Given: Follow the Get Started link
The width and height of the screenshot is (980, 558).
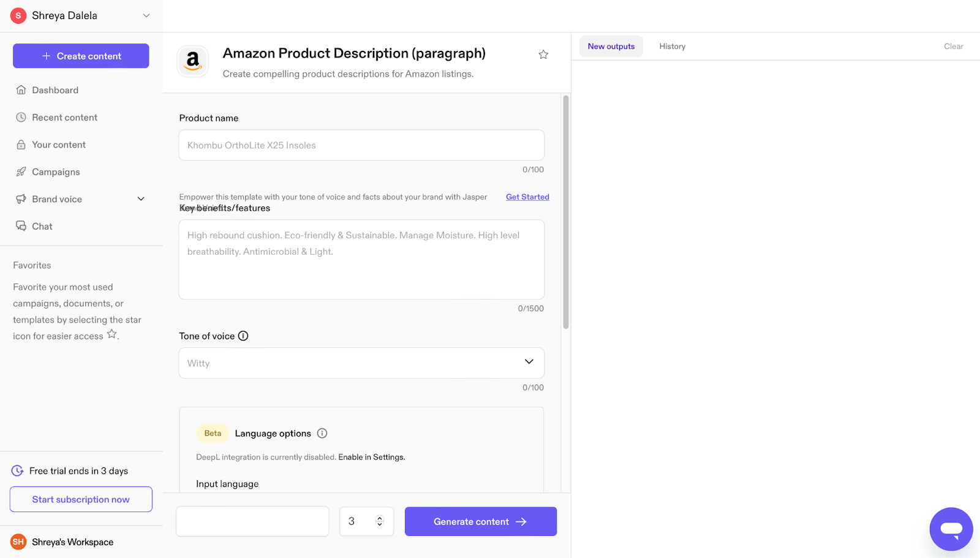Looking at the screenshot, I should click(527, 197).
